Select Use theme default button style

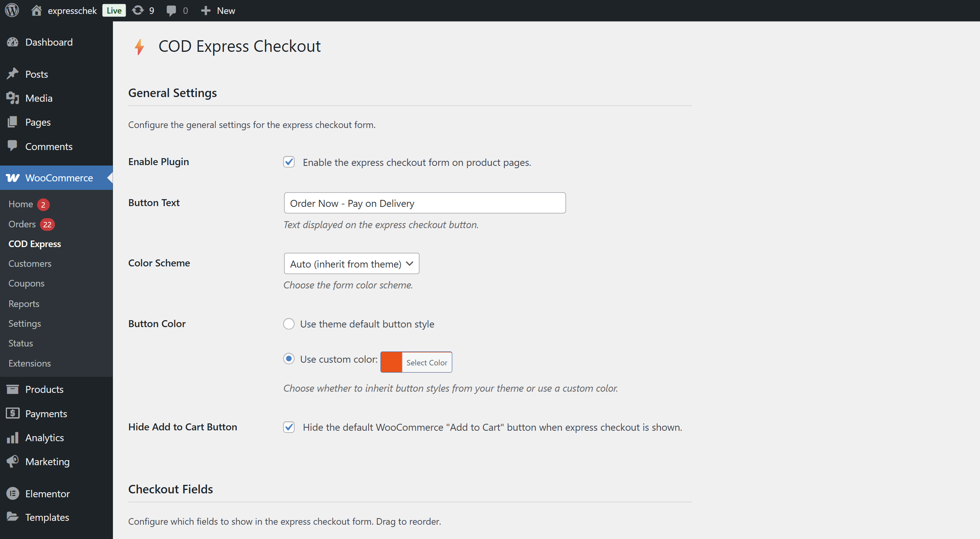289,324
